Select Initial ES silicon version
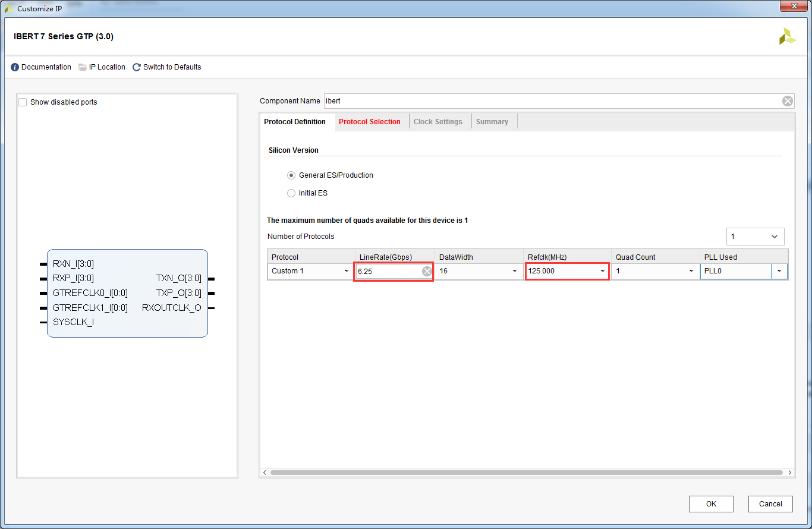 coord(291,193)
